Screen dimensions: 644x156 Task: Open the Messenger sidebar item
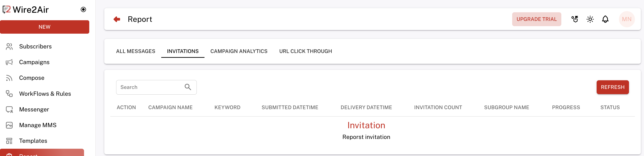pyautogui.click(x=34, y=109)
